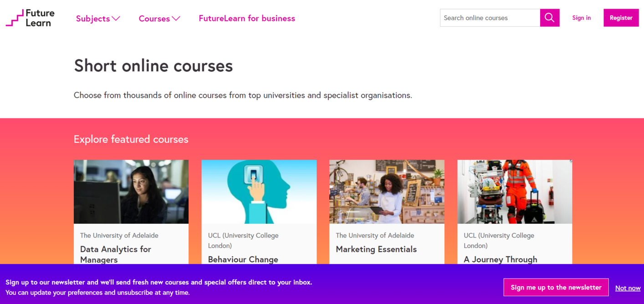
Task: Open the Courses dropdown menu
Action: 159,19
